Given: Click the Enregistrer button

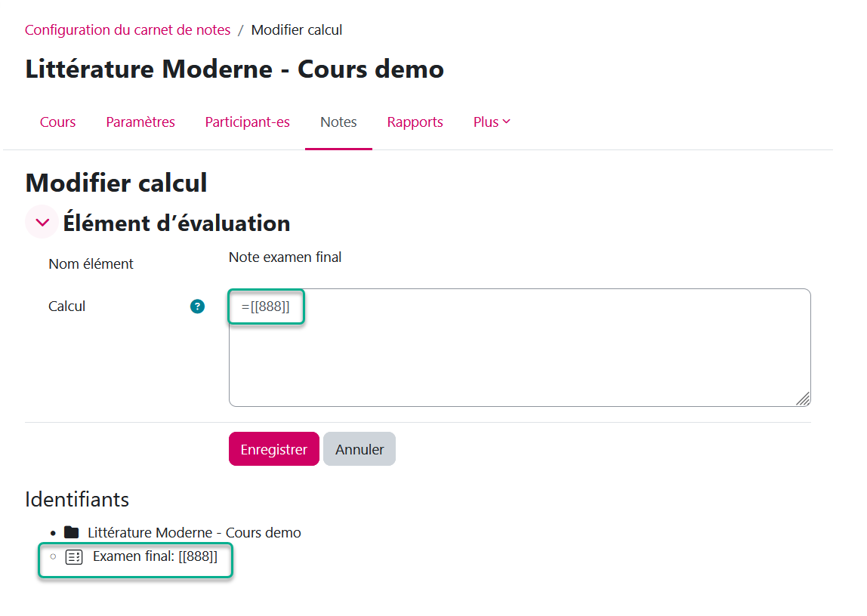Looking at the screenshot, I should click(273, 449).
